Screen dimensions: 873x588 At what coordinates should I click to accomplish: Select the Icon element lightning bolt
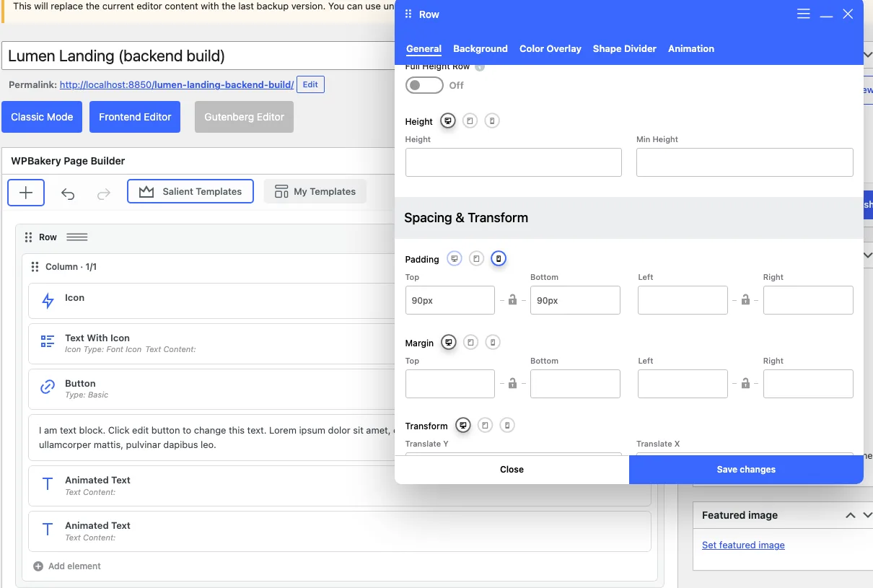coord(48,301)
